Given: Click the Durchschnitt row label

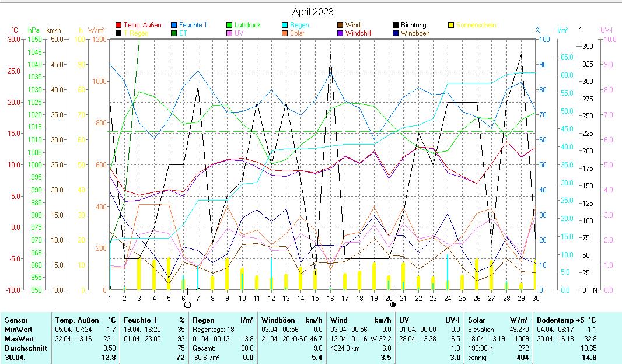Looking at the screenshot, I should (25, 348).
